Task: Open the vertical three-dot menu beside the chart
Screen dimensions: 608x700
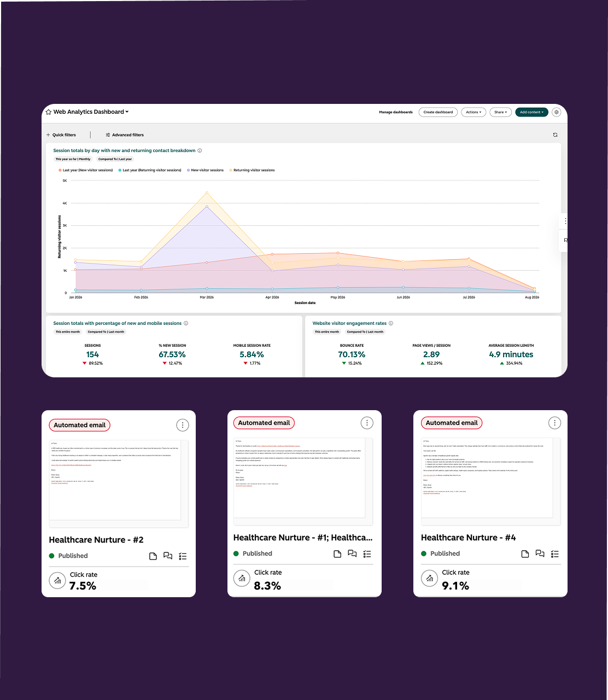Action: pyautogui.click(x=565, y=221)
